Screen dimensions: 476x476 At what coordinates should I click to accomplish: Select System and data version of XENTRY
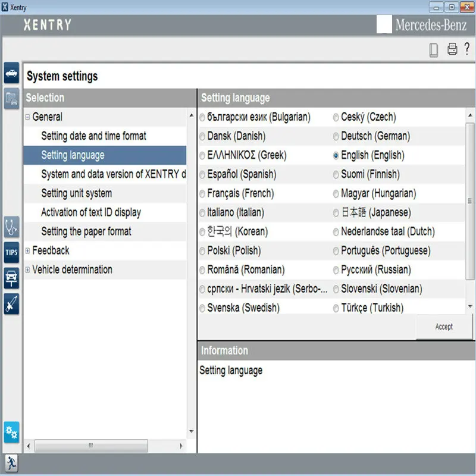[x=114, y=174]
